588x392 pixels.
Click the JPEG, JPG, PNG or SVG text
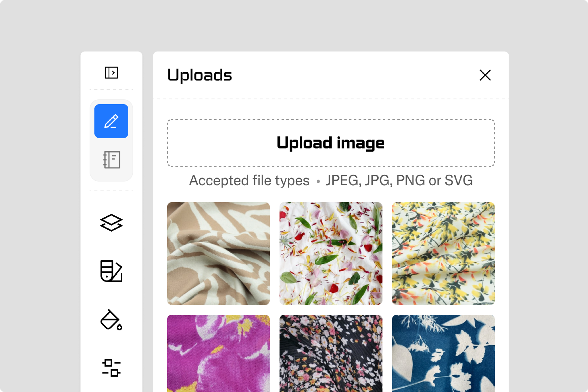point(399,180)
